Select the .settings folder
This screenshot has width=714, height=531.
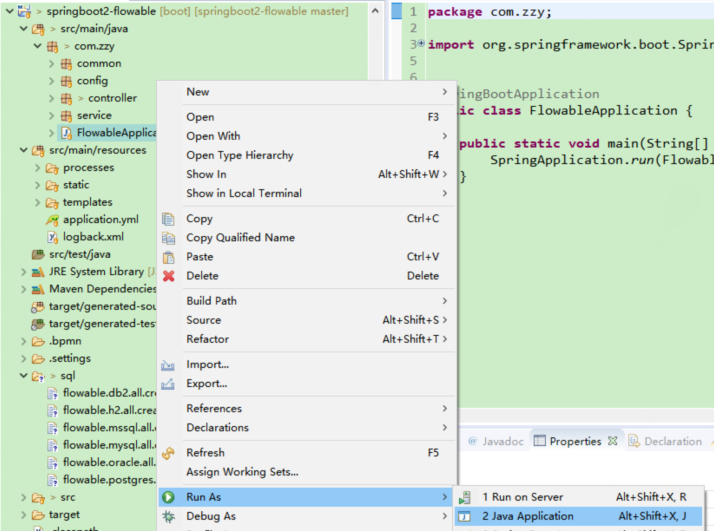coord(70,358)
